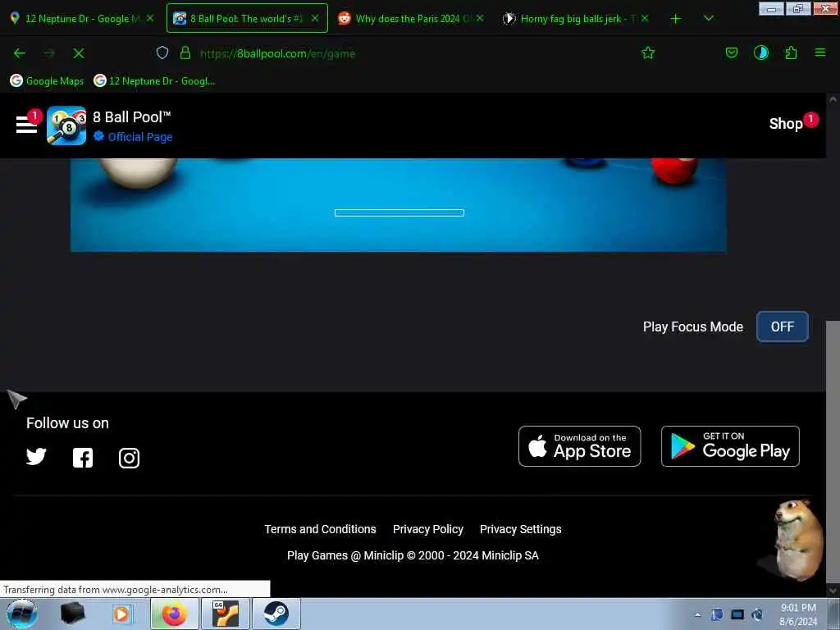Screen dimensions: 840x630
Task: Download on the App Store badge
Action: pos(579,446)
